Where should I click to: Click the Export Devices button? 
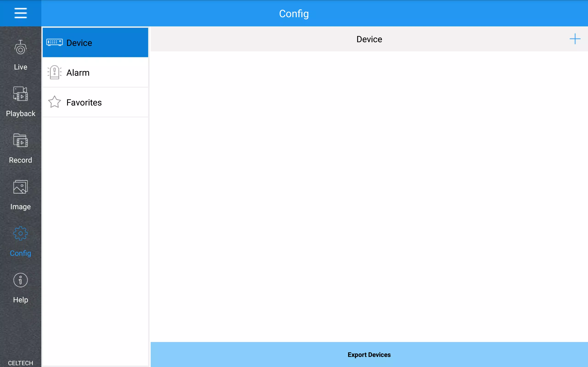pyautogui.click(x=369, y=354)
